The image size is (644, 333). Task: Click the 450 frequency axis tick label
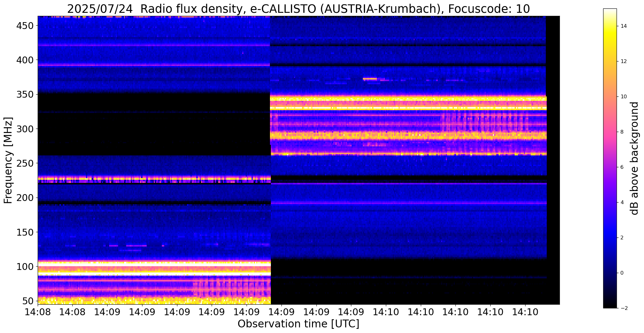26,26
